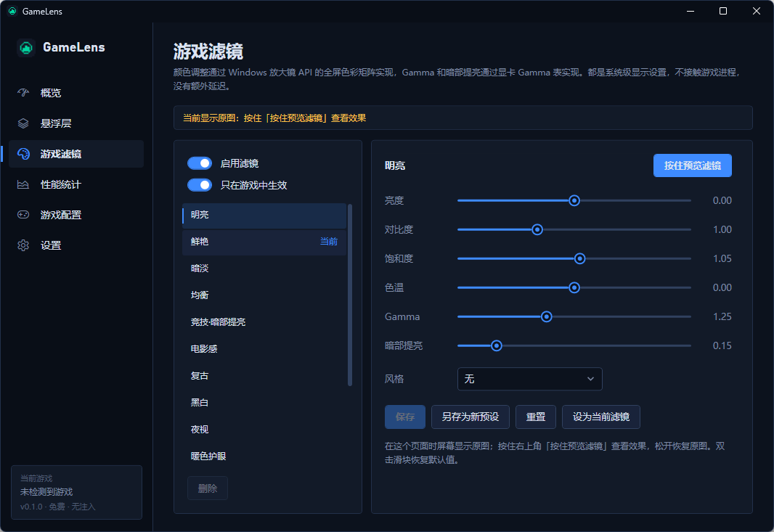Click the 暗部提亮 value 0.15
The image size is (774, 532).
click(x=722, y=346)
